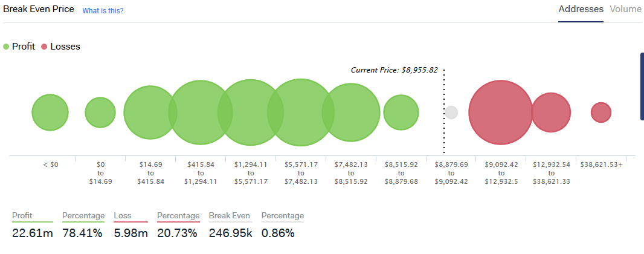Click the small red $38,621.53+ bubble
This screenshot has width=644, height=254.
click(601, 112)
